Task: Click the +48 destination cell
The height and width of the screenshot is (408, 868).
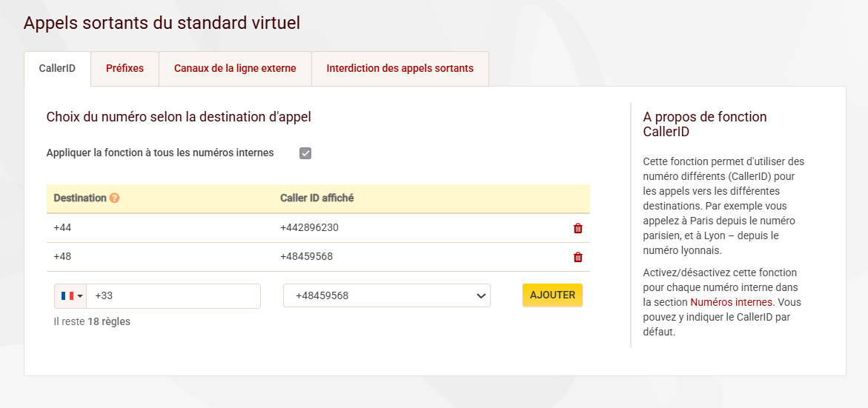Action: [62, 256]
